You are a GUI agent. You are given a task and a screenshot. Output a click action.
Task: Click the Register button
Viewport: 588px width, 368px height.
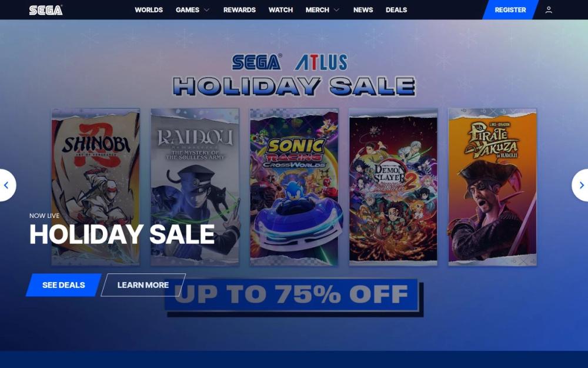[x=510, y=10]
